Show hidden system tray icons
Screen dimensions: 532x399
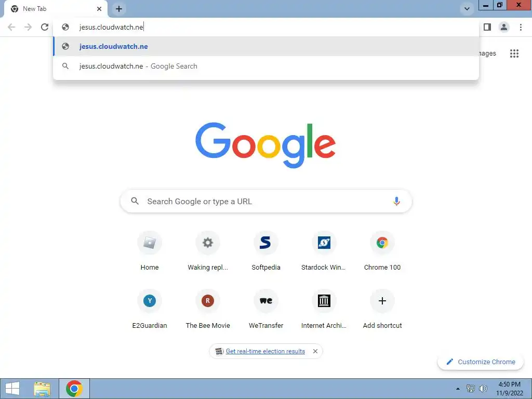coord(458,389)
